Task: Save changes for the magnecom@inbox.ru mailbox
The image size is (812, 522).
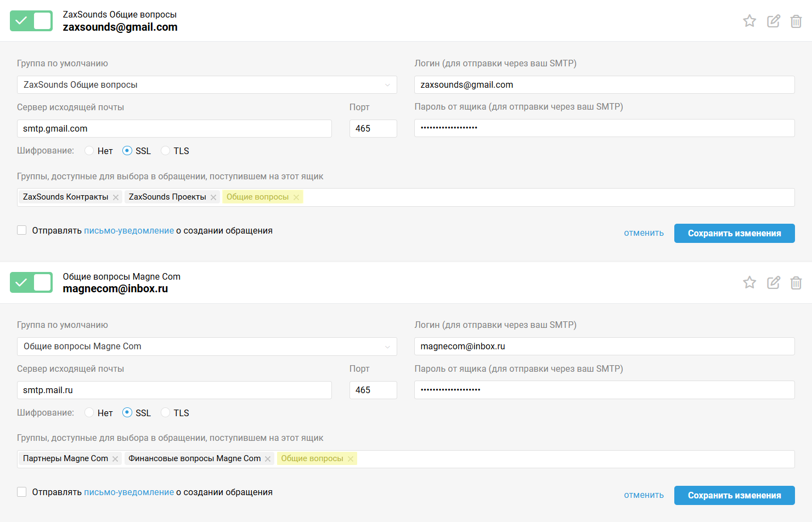Action: click(x=734, y=495)
